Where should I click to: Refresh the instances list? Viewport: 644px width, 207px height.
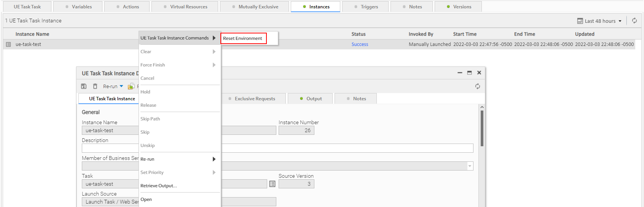634,21
